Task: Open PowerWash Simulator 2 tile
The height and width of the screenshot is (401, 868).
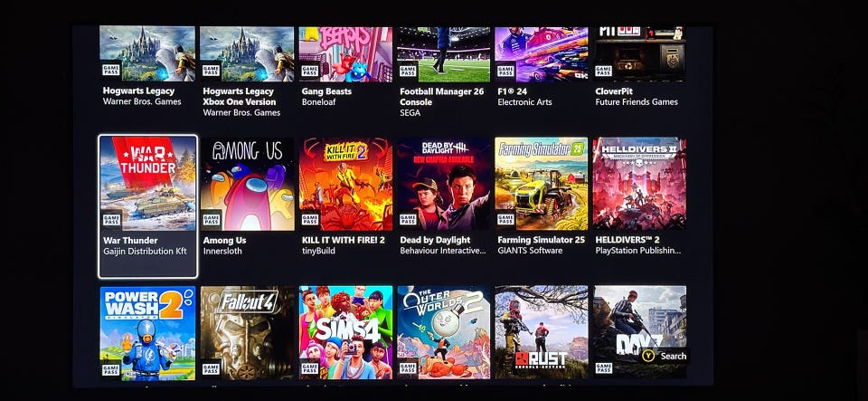Action: point(147,333)
